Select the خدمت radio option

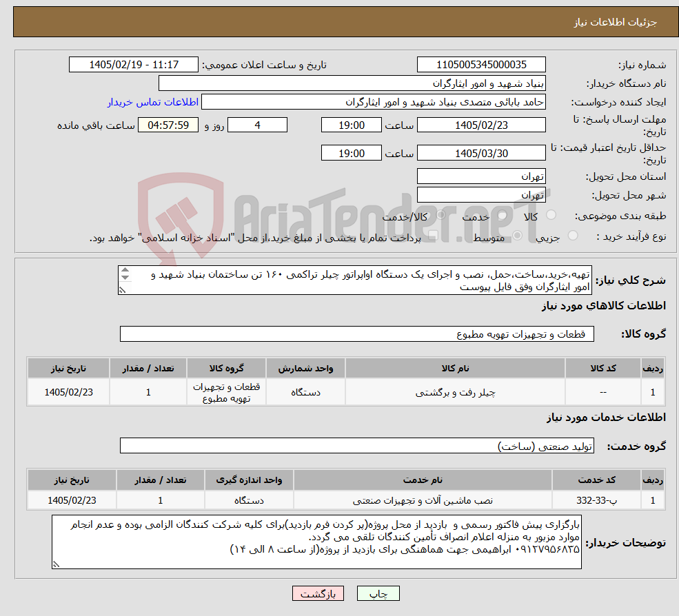pyautogui.click(x=503, y=215)
